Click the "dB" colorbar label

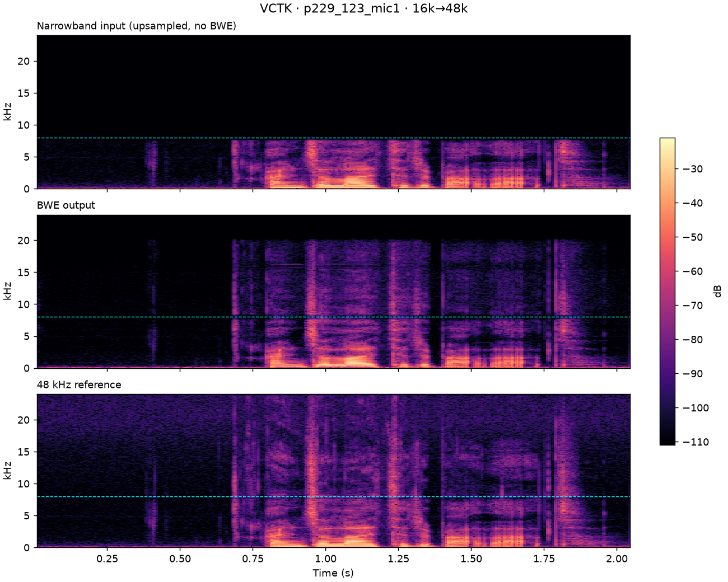pyautogui.click(x=717, y=291)
